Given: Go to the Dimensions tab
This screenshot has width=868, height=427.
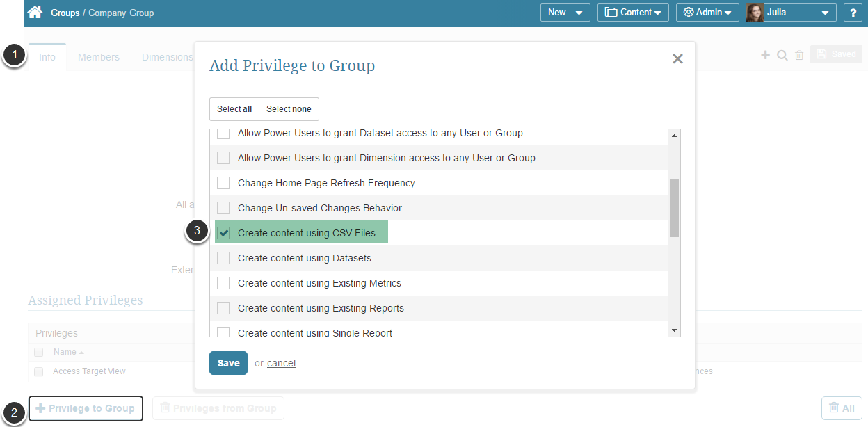Looking at the screenshot, I should 167,56.
